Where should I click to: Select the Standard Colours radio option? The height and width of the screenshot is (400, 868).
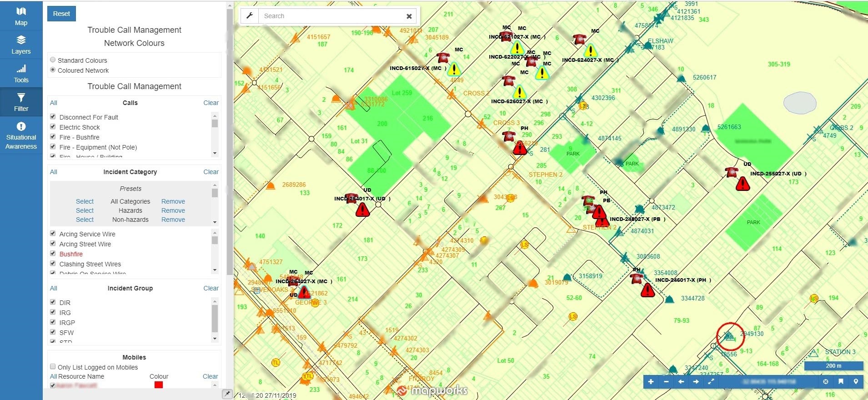(x=53, y=60)
